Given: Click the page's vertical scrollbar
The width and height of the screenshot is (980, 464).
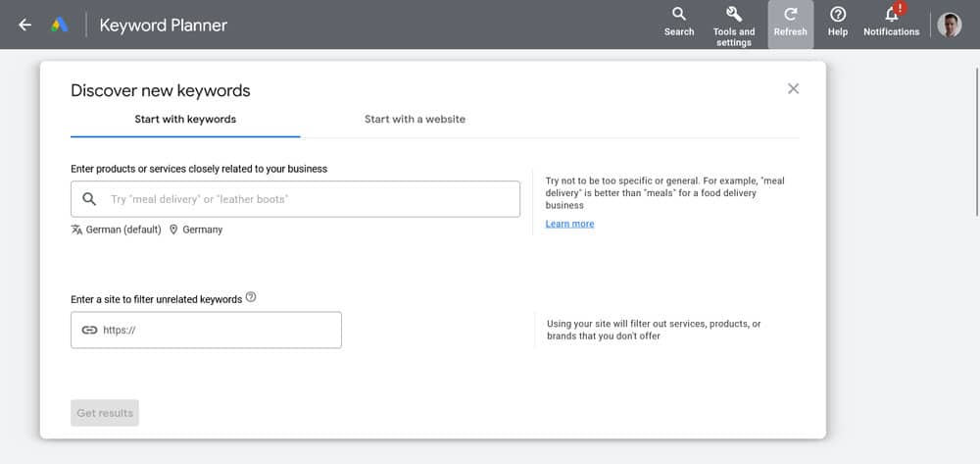Looking at the screenshot, I should point(975,137).
